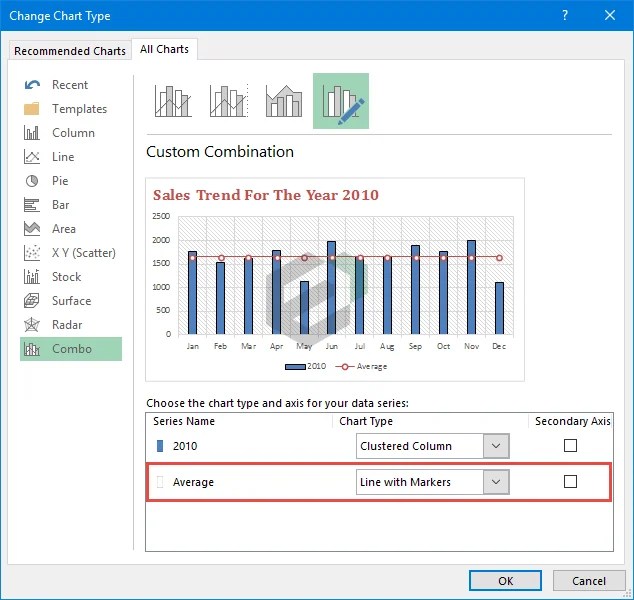Image resolution: width=634 pixels, height=600 pixels.
Task: Click the help question mark icon
Action: (x=565, y=15)
